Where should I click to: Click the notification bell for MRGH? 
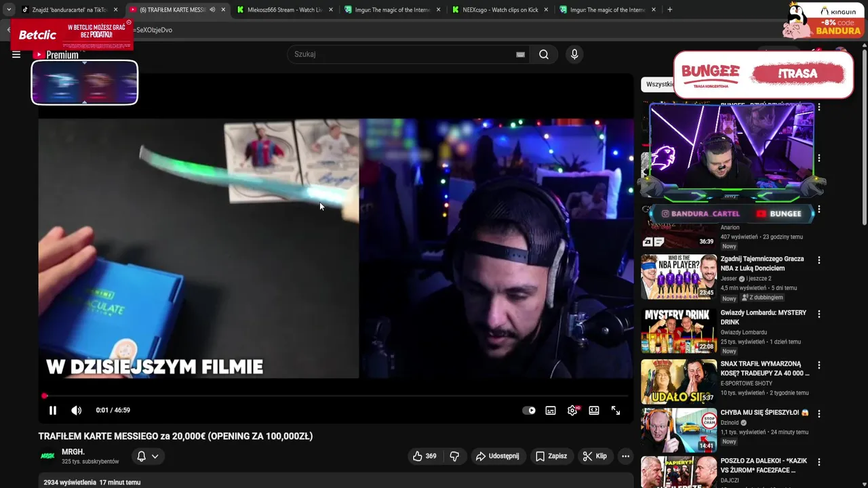pyautogui.click(x=141, y=456)
